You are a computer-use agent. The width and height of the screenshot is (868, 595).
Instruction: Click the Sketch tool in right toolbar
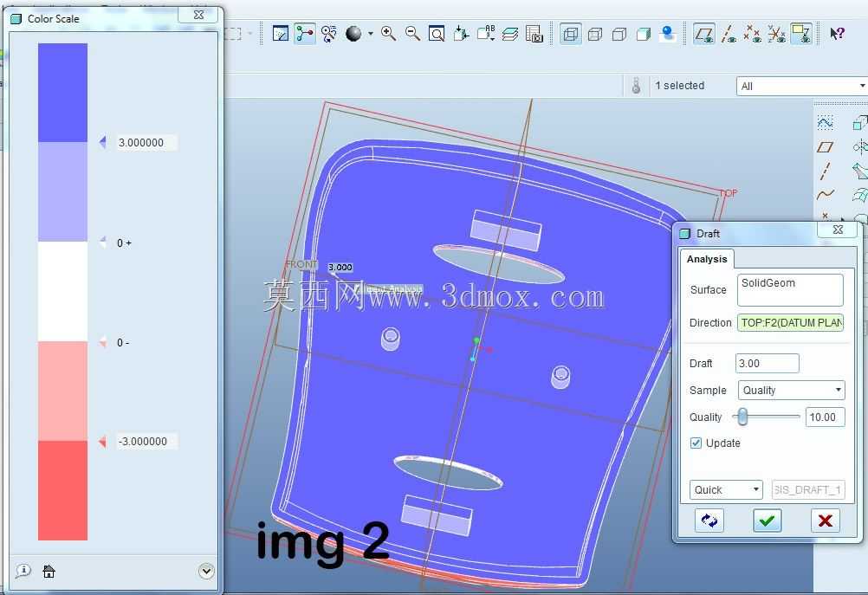[825, 122]
